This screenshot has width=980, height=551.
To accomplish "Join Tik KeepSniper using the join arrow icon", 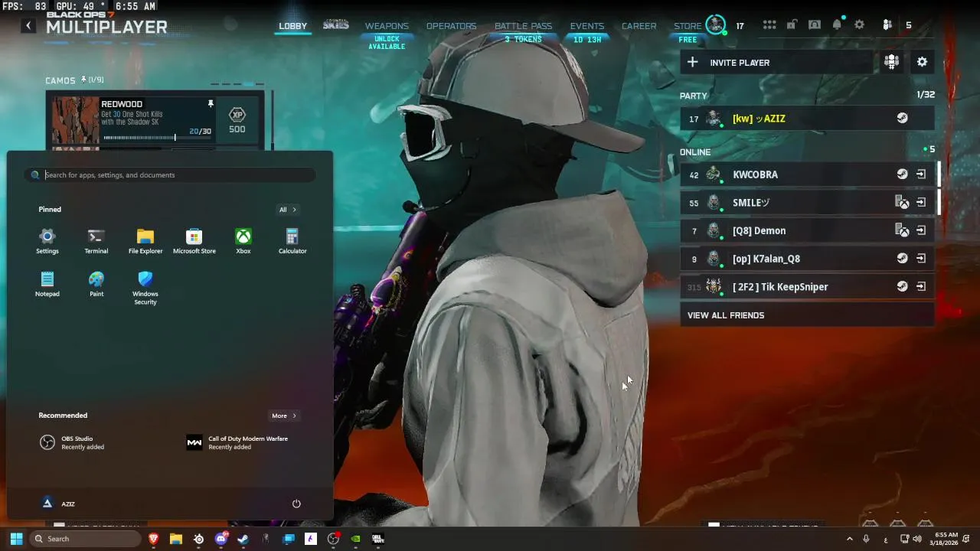I will coord(921,287).
